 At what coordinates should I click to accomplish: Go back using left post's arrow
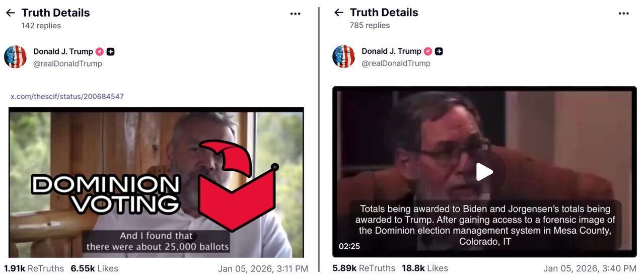[x=10, y=13]
